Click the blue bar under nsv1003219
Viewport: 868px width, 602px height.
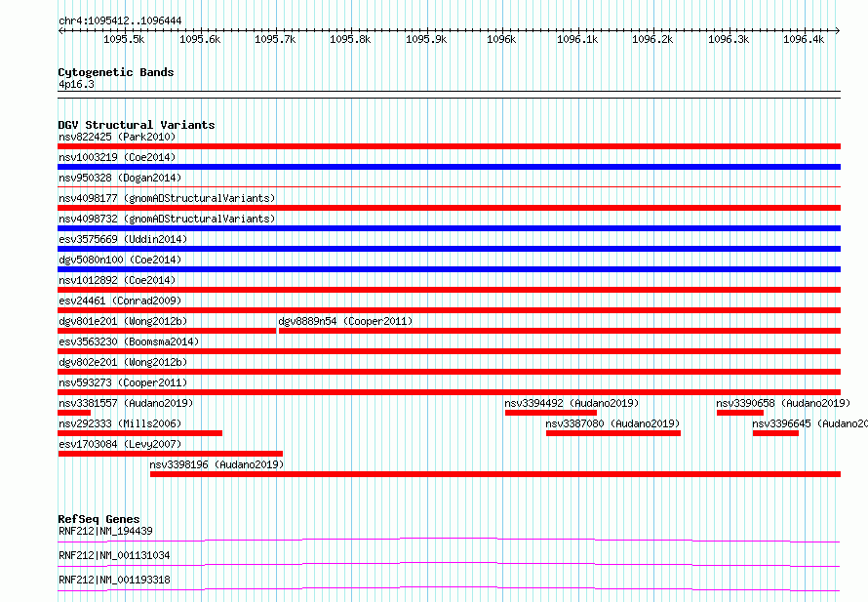click(x=449, y=167)
